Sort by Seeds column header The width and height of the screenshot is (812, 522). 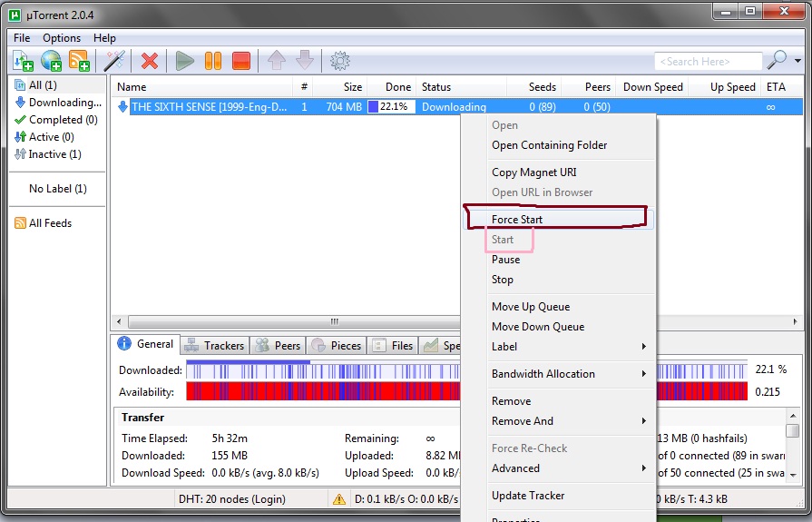click(x=533, y=87)
